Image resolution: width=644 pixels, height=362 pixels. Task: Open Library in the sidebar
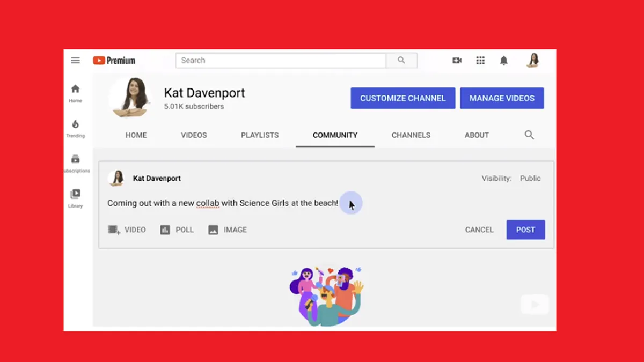75,198
